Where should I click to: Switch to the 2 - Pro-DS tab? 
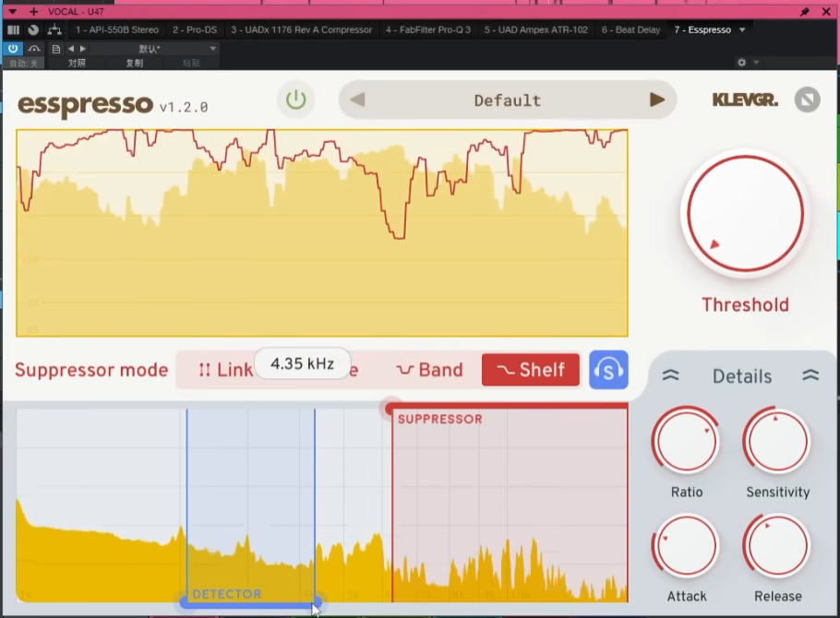pyautogui.click(x=195, y=30)
